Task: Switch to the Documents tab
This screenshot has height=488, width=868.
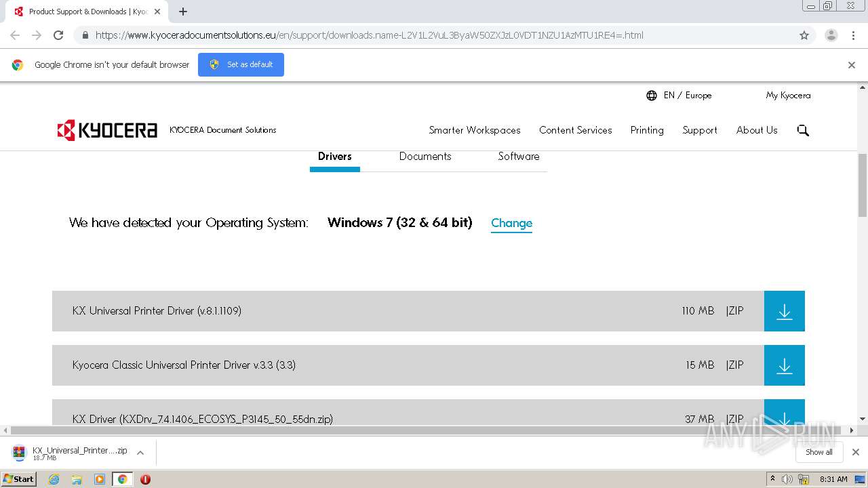Action: (x=425, y=157)
